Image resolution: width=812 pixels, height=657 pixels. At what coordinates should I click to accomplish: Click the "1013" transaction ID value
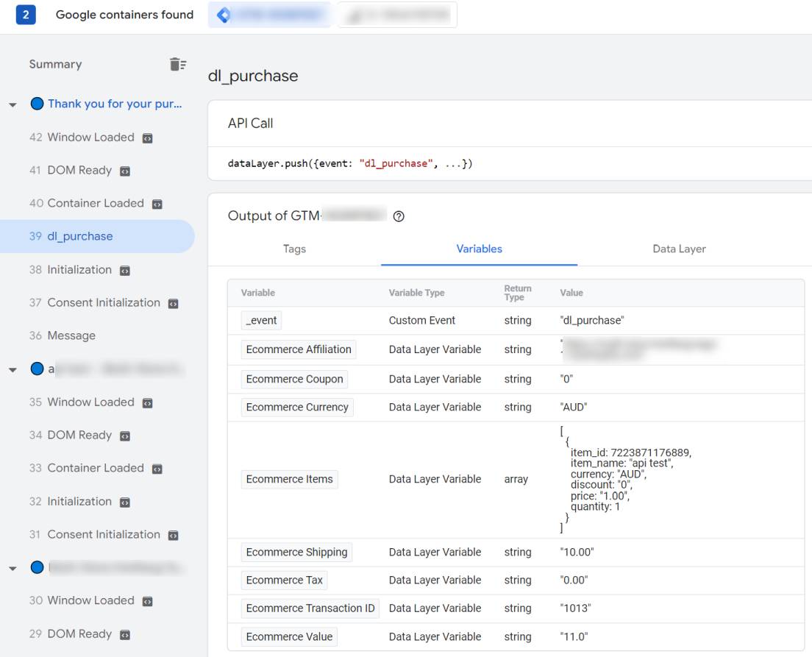[575, 608]
